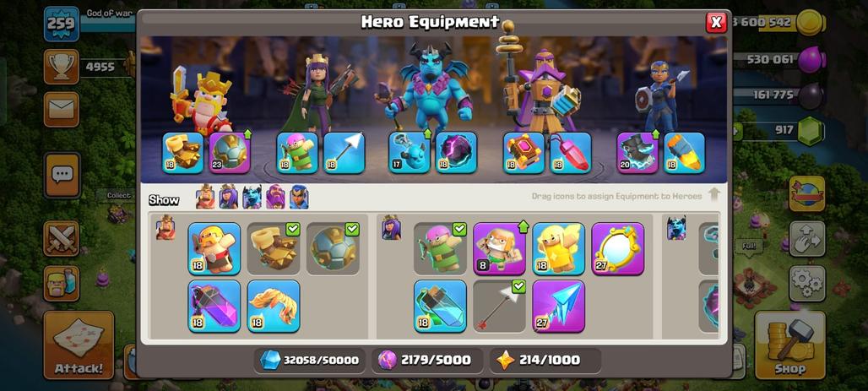Open Minion Prince's upgradeable level 17 equipment slot
Image resolution: width=868 pixels, height=391 pixels.
pos(409,152)
